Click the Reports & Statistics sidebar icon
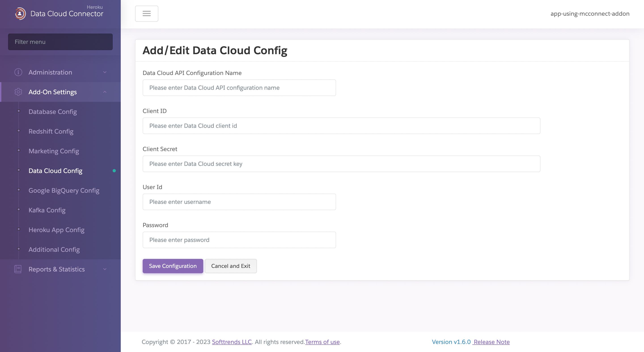This screenshot has height=352, width=644. point(17,269)
